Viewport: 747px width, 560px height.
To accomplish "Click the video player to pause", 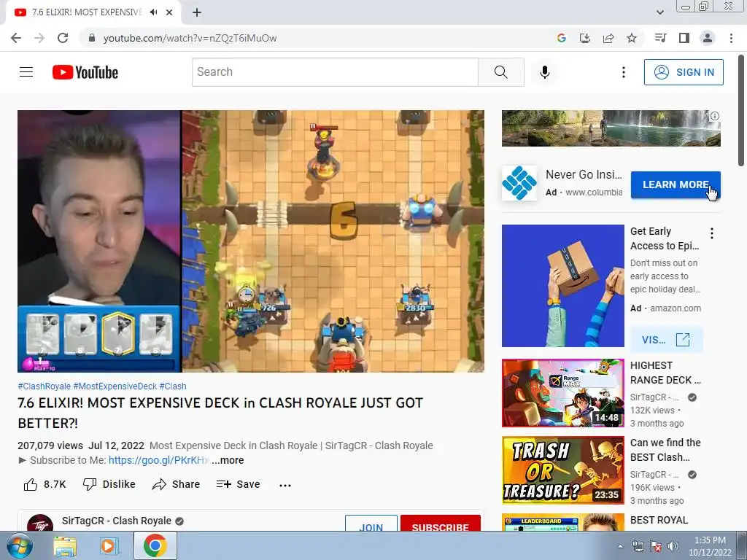I will (251, 241).
